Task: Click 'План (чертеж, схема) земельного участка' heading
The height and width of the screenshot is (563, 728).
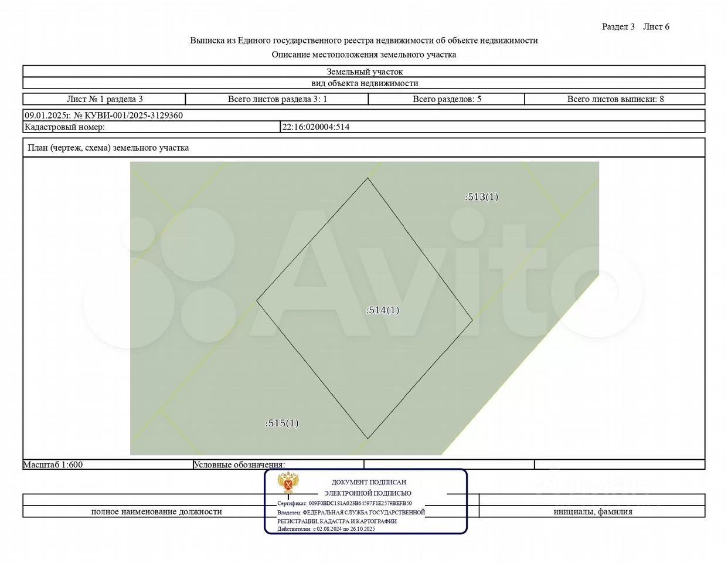Action: [108, 148]
